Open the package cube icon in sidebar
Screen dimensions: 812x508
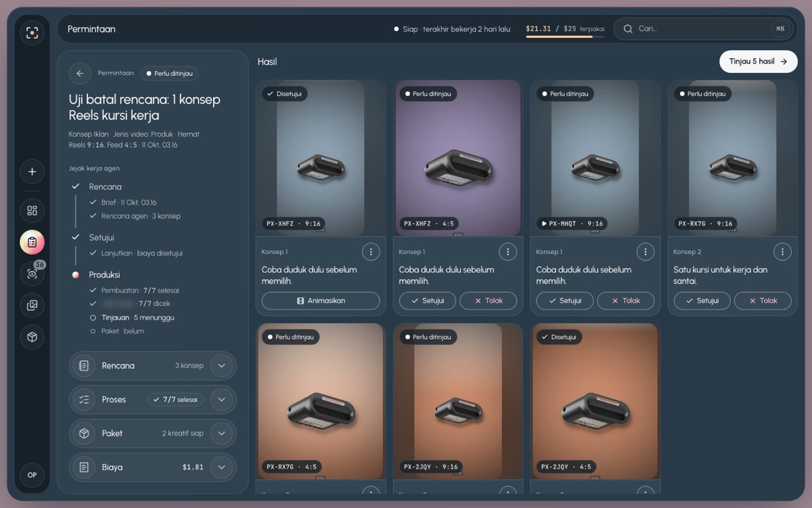(32, 337)
